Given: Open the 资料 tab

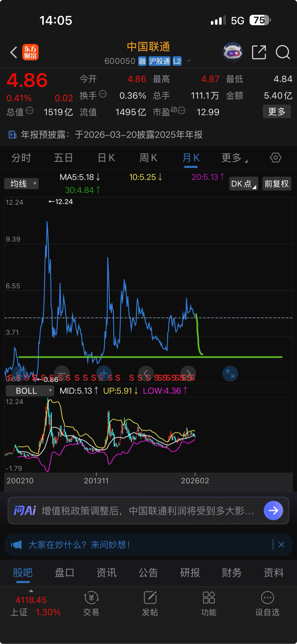Looking at the screenshot, I should coord(274,572).
